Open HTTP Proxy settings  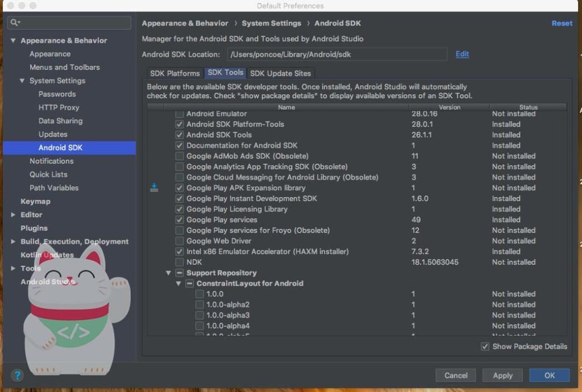59,107
